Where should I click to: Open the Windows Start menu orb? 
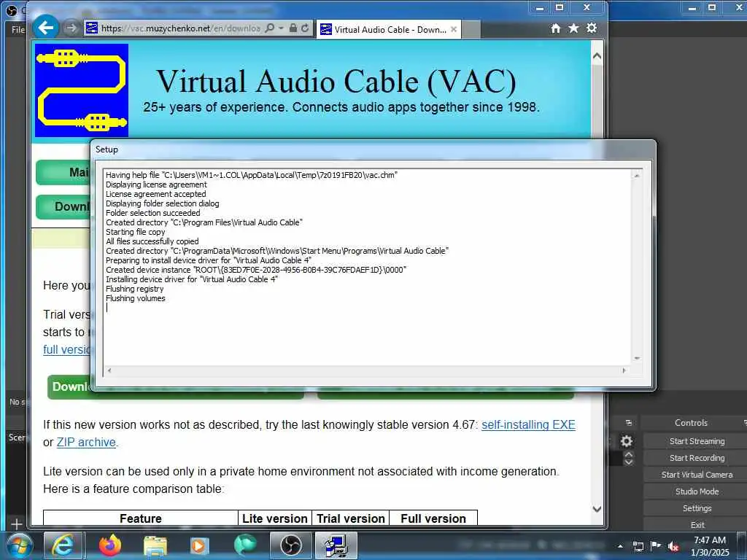click(20, 545)
